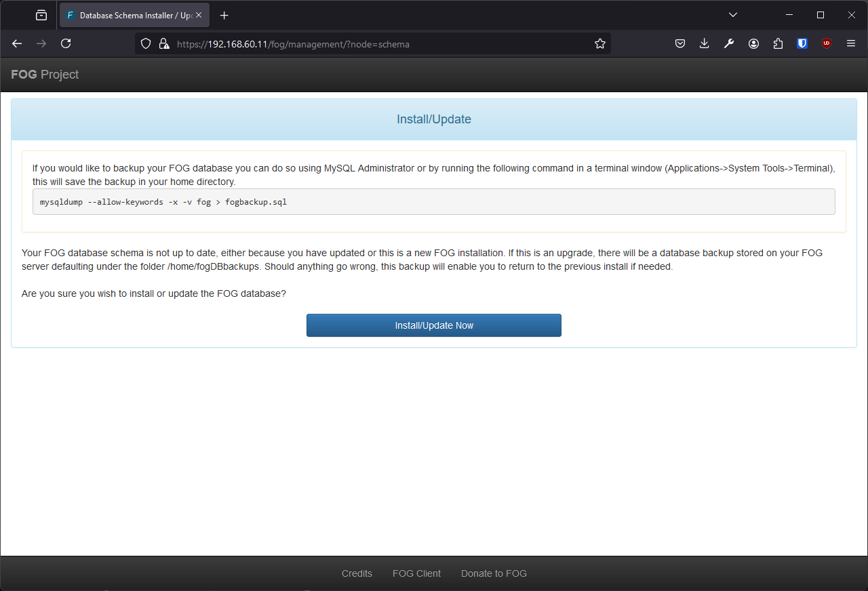This screenshot has width=868, height=591.
Task: Bookmark this page with the star icon
Action: (x=600, y=43)
